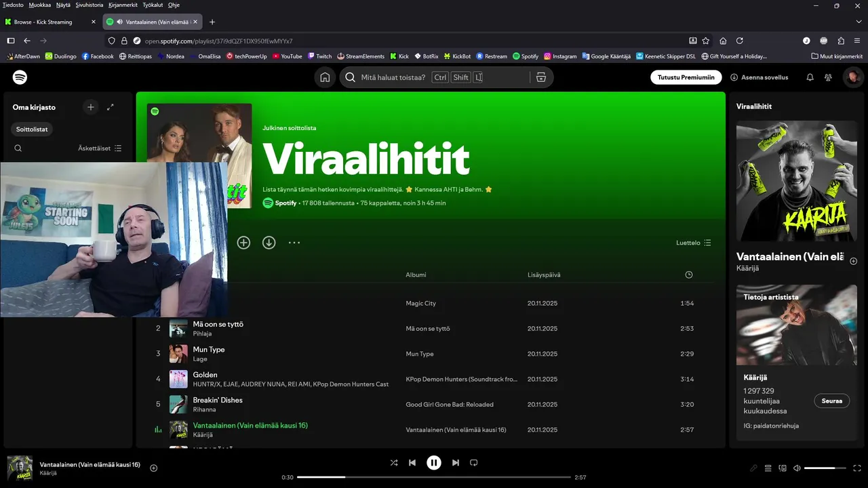Download the Viraalihitit playlist
Image resolution: width=868 pixels, height=488 pixels.
click(x=269, y=243)
